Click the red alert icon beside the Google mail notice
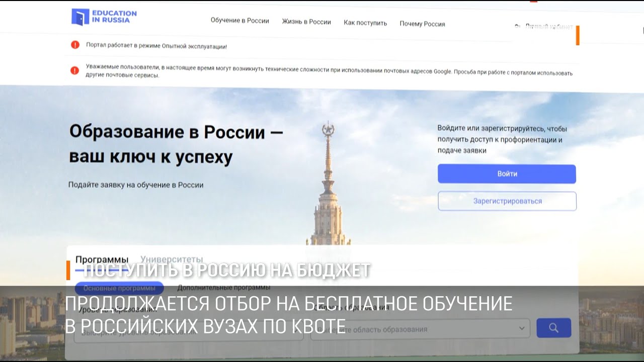 click(74, 70)
